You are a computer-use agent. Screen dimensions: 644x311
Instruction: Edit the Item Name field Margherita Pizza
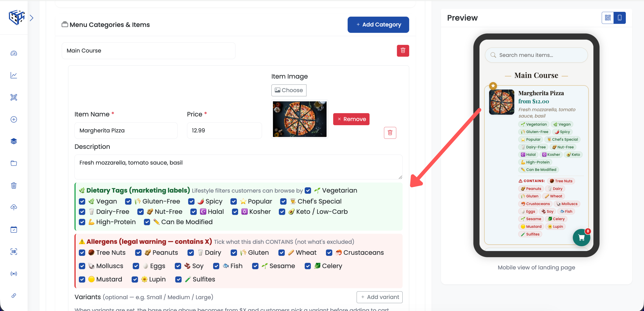point(126,130)
